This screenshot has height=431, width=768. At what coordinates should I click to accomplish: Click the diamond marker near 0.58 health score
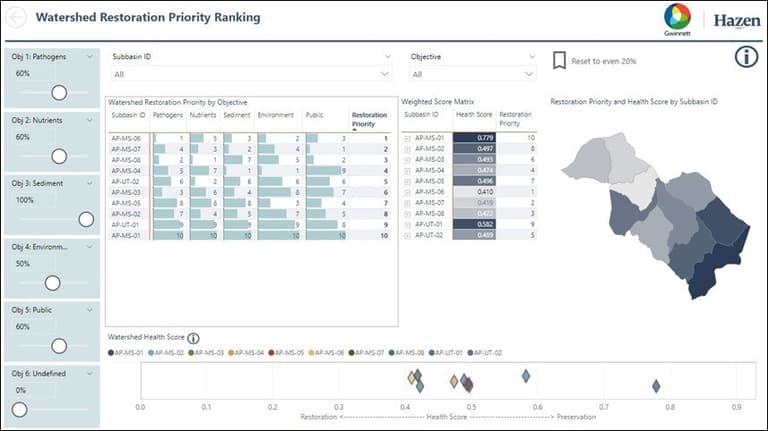pyautogui.click(x=525, y=376)
